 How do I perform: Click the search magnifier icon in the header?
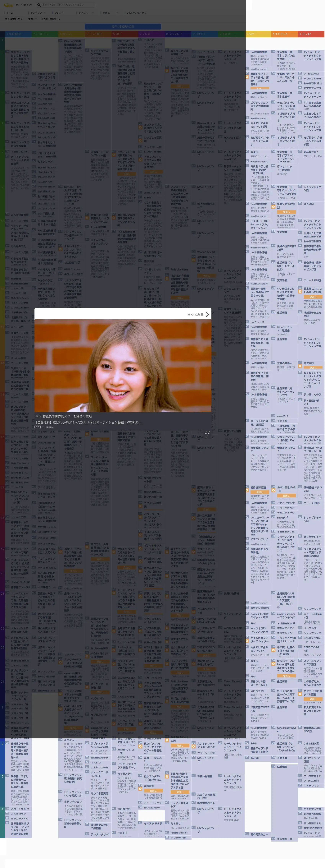click(x=39, y=5)
